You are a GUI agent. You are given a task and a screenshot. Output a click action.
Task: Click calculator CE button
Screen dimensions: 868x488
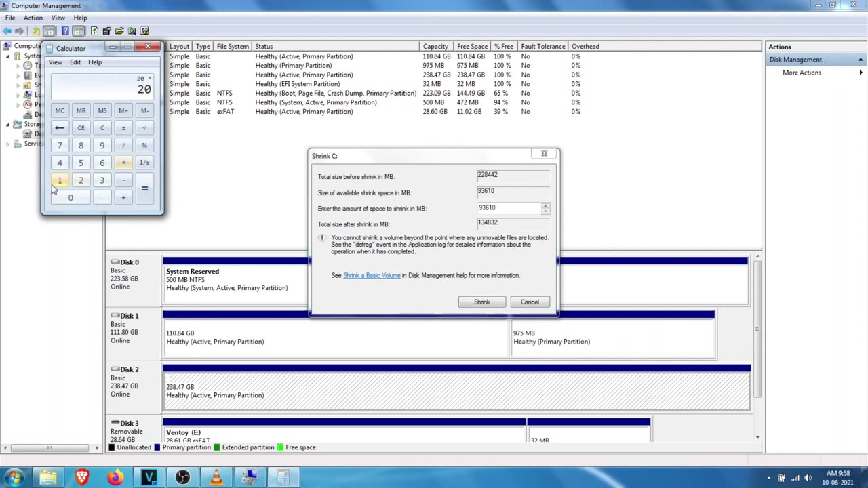(81, 128)
